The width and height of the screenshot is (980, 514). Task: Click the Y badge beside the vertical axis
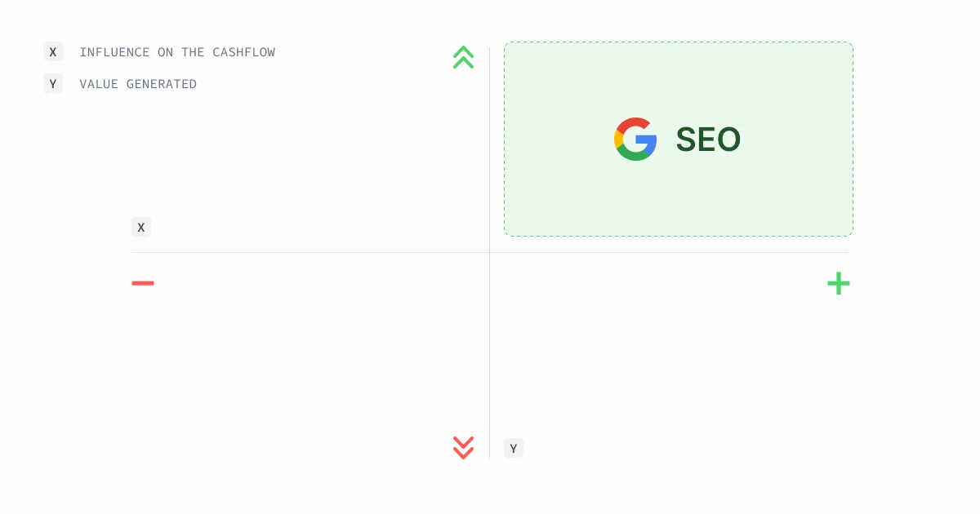[514, 448]
